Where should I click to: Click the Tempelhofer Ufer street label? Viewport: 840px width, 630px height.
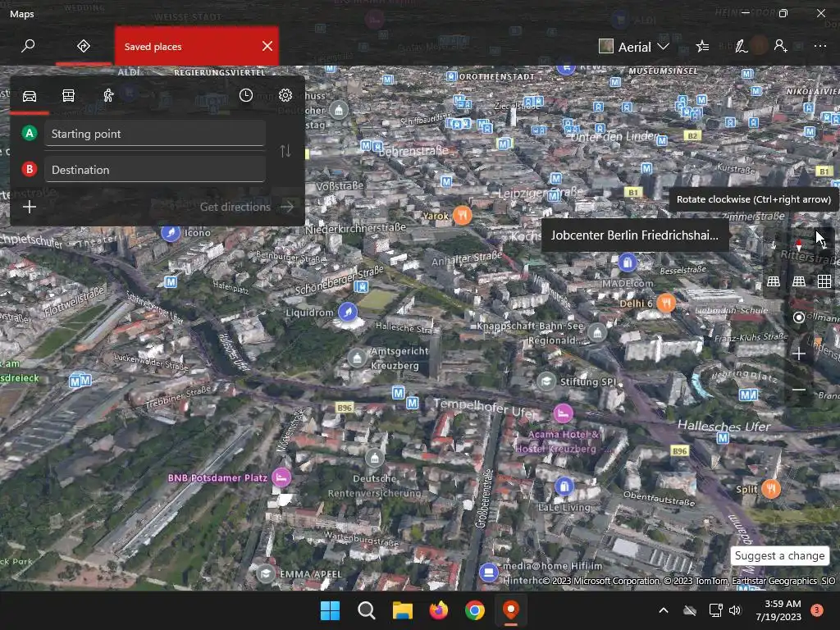coord(486,409)
